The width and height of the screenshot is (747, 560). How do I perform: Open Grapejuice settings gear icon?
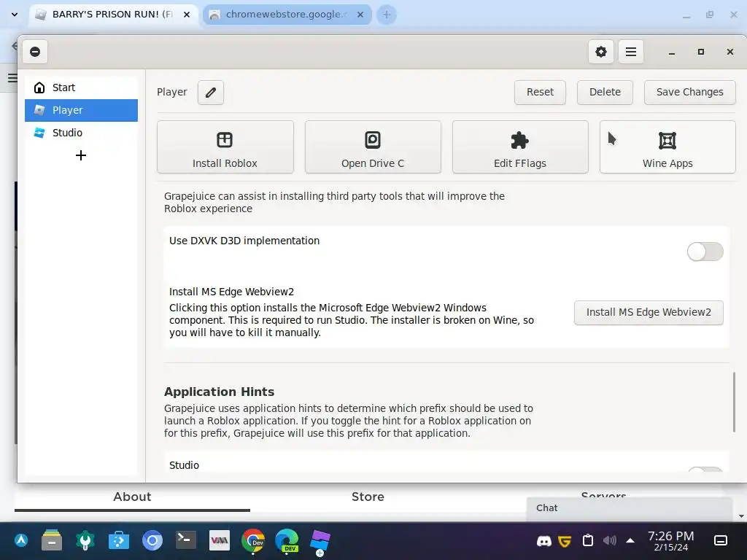click(x=601, y=52)
